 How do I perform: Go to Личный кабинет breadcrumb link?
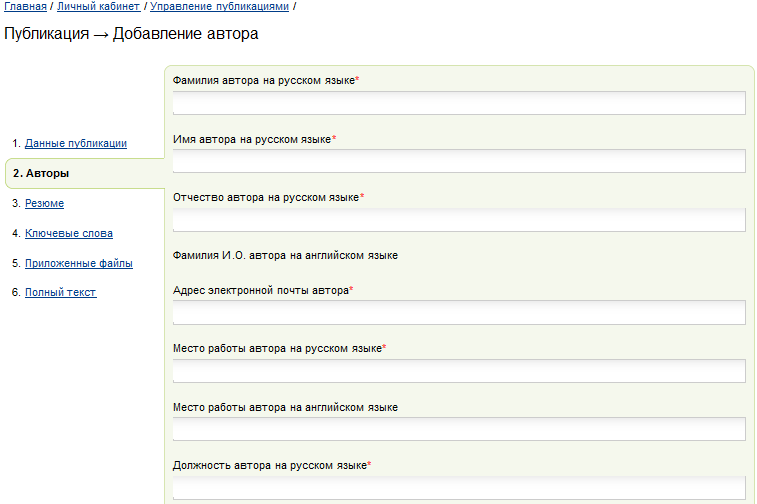tap(98, 6)
